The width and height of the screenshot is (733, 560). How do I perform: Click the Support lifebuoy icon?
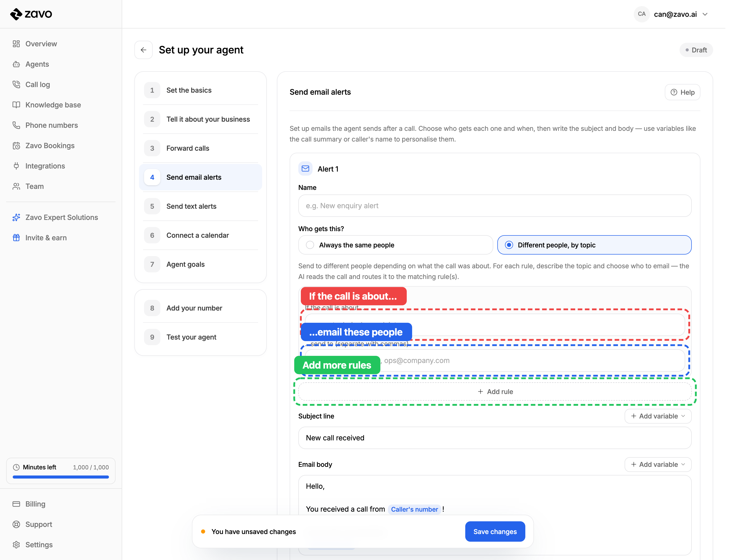[x=16, y=524]
